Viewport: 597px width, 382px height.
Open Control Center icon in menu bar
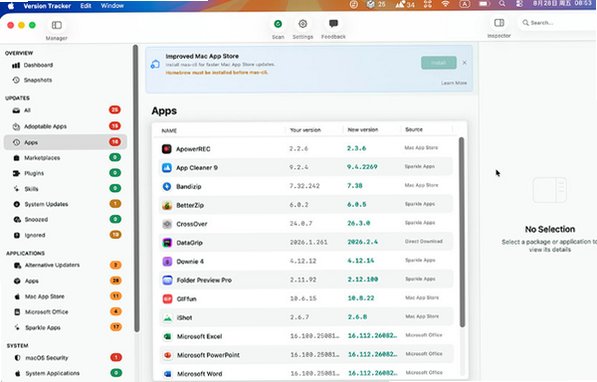pyautogui.click(x=519, y=4)
